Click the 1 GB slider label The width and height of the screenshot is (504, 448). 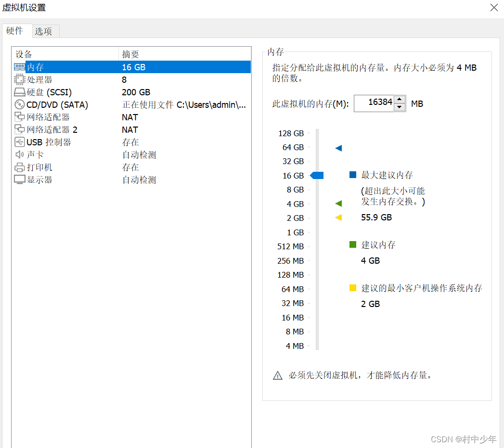tap(295, 232)
